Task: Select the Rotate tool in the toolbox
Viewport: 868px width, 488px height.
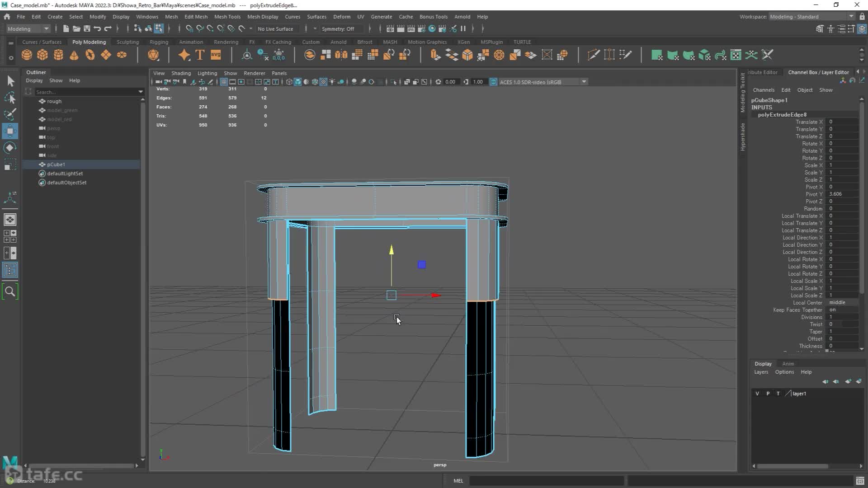Action: click(x=10, y=148)
